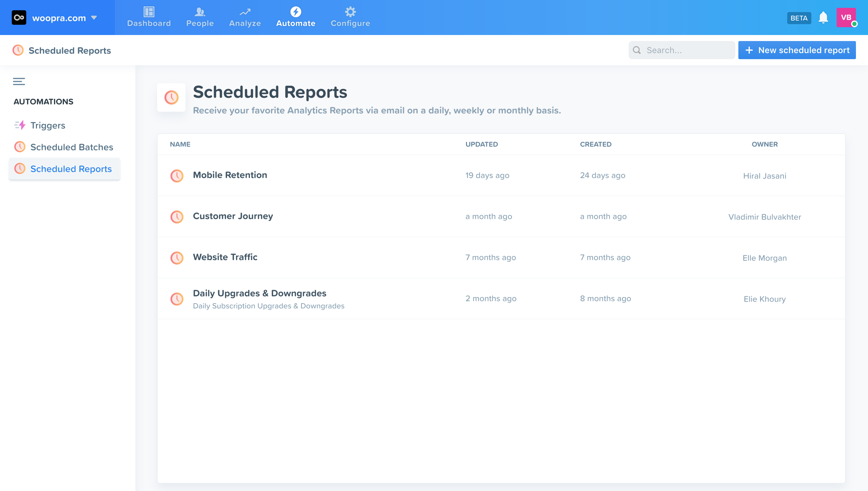Click the Configure gear icon
This screenshot has height=491, width=868.
click(350, 12)
